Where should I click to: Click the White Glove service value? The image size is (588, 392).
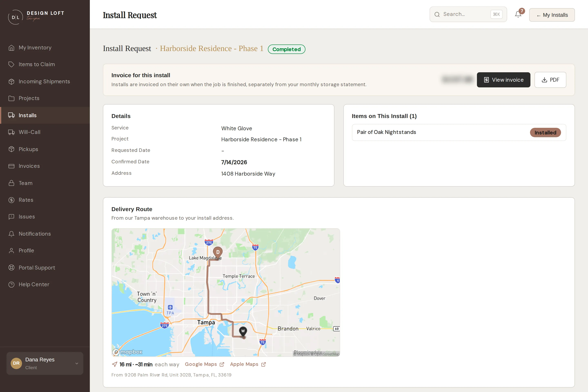236,128
